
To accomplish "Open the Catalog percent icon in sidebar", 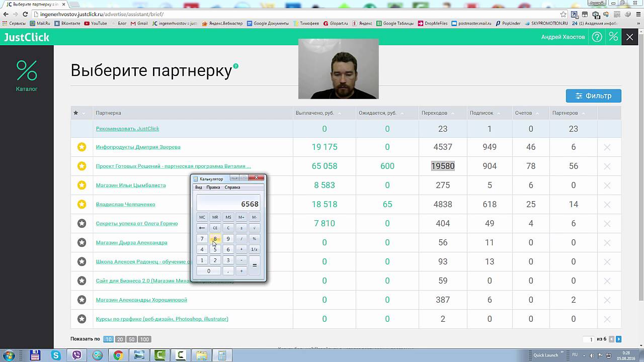I will coord(27,71).
